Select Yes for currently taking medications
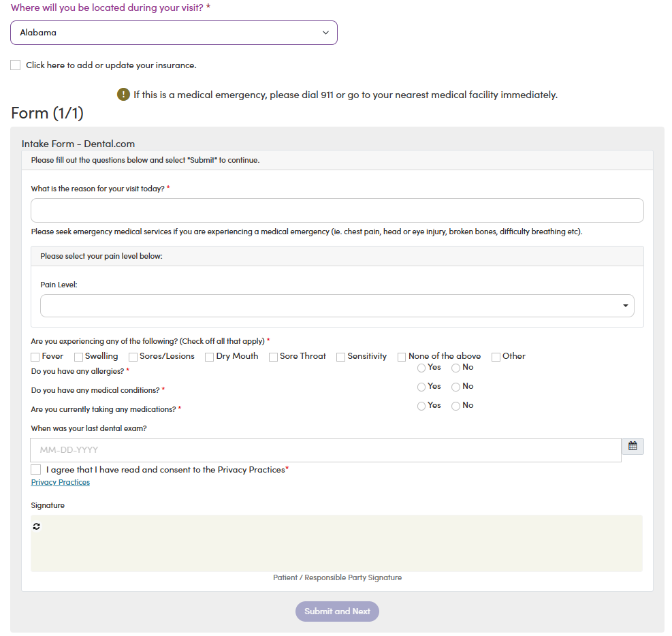 pyautogui.click(x=421, y=406)
